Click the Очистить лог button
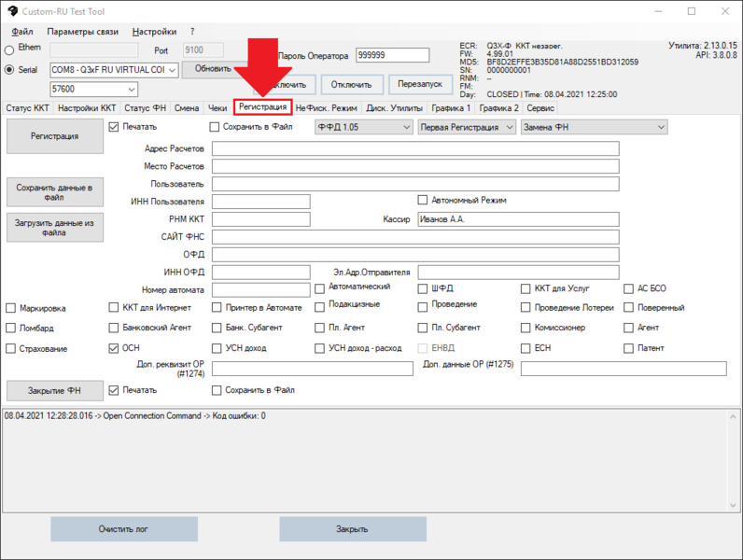Image resolution: width=743 pixels, height=560 pixels. (x=123, y=529)
